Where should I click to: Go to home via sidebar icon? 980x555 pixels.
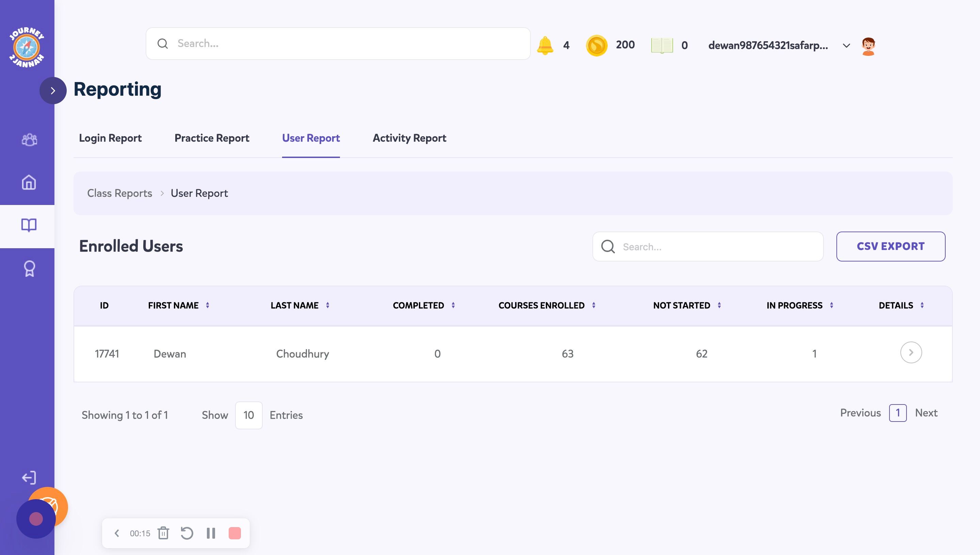click(29, 182)
